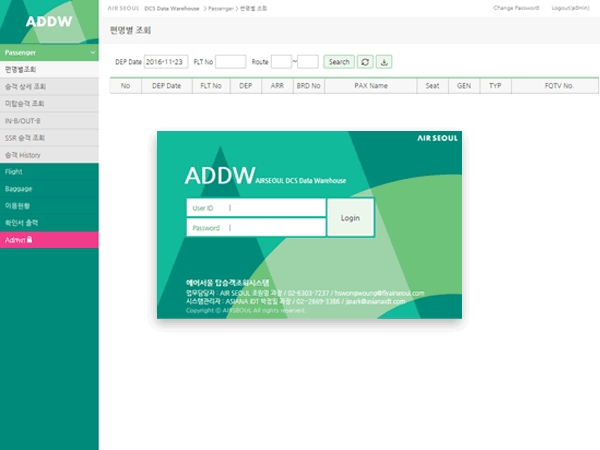The image size is (600, 450).
Task: Click the AIR SEOUL breadcrumb text
Action: (x=123, y=8)
